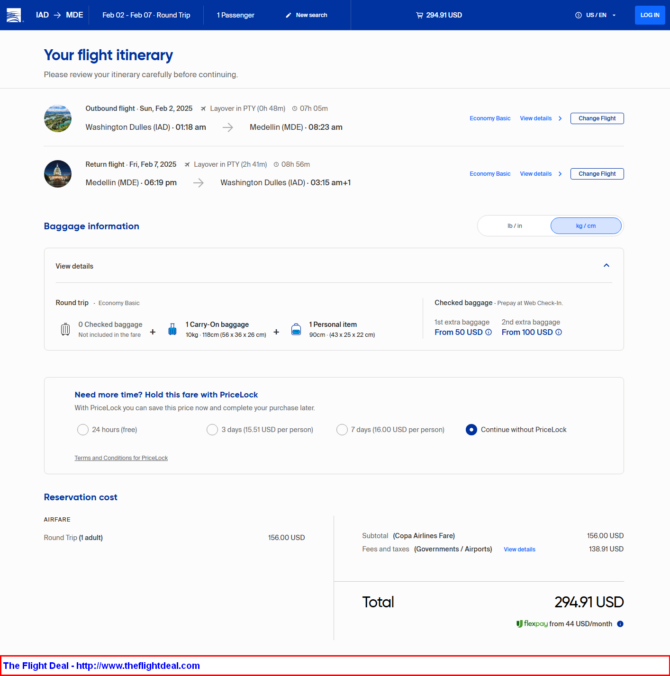Screen dimensions: 670x676
Task: Open the shopping cart icon
Action: pos(419,16)
